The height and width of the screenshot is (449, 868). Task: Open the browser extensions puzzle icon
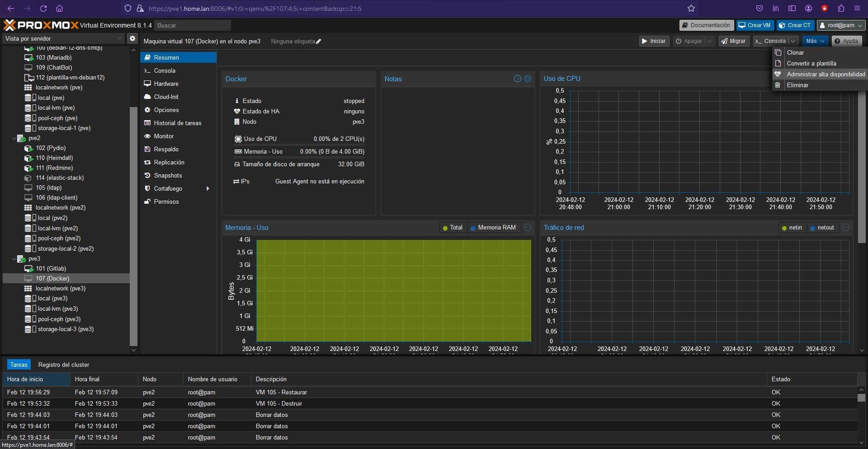point(841,8)
